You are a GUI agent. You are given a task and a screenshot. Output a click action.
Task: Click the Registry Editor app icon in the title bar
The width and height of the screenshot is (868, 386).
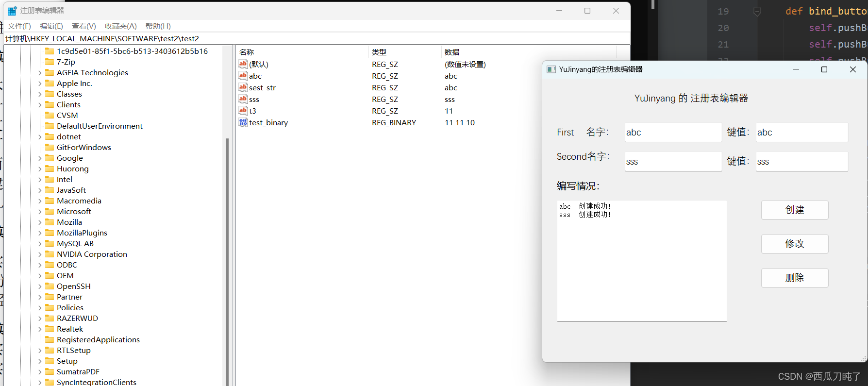pos(12,11)
